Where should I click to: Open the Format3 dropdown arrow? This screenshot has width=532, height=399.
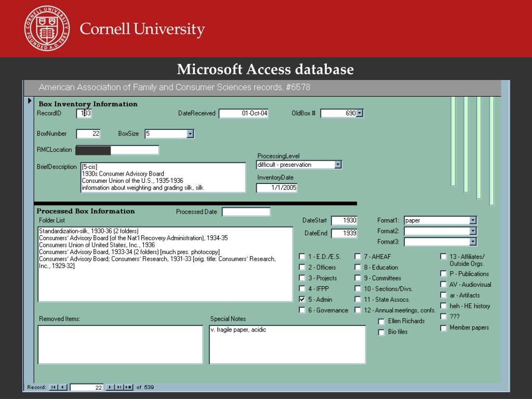(x=473, y=242)
